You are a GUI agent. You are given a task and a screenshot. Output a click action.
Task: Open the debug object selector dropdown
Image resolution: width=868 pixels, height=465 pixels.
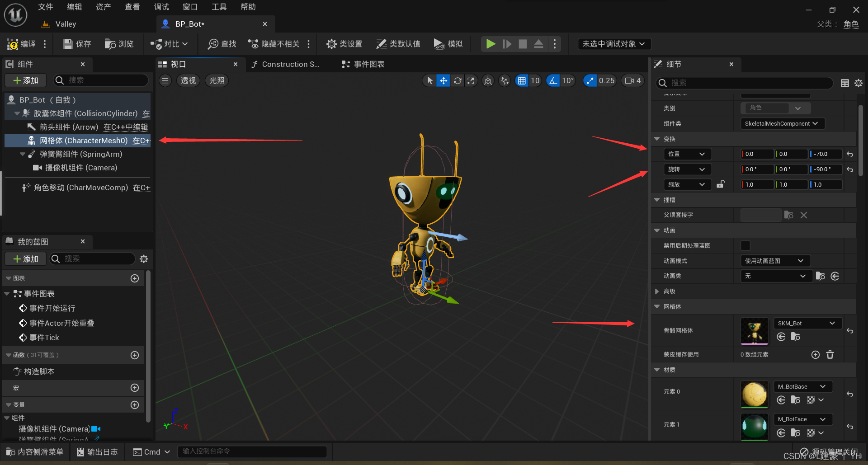coord(614,44)
